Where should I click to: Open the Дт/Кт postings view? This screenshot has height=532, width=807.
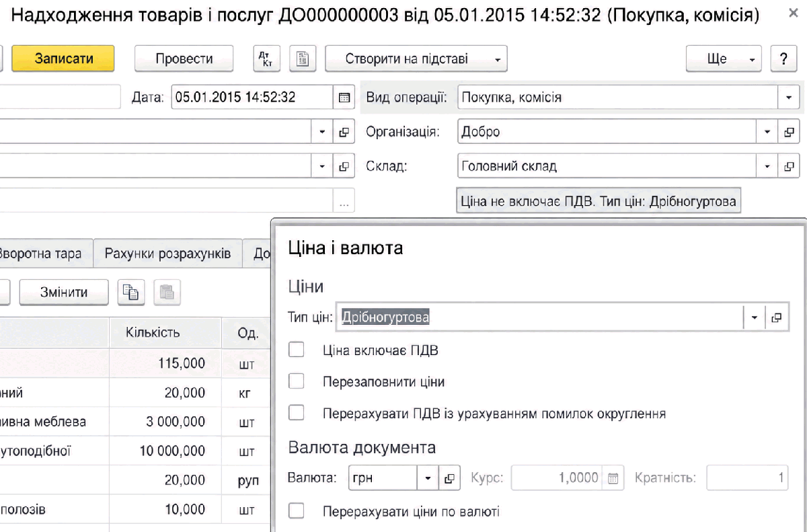[x=266, y=59]
